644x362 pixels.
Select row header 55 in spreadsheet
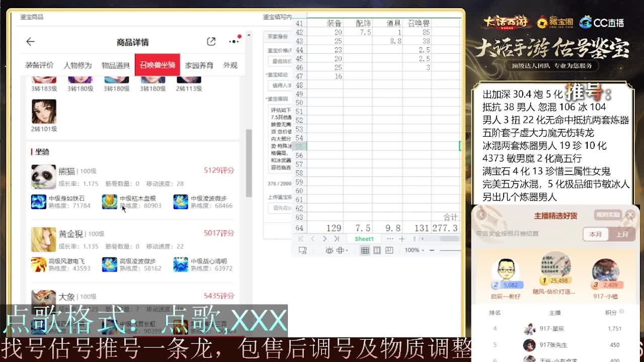[x=300, y=146]
